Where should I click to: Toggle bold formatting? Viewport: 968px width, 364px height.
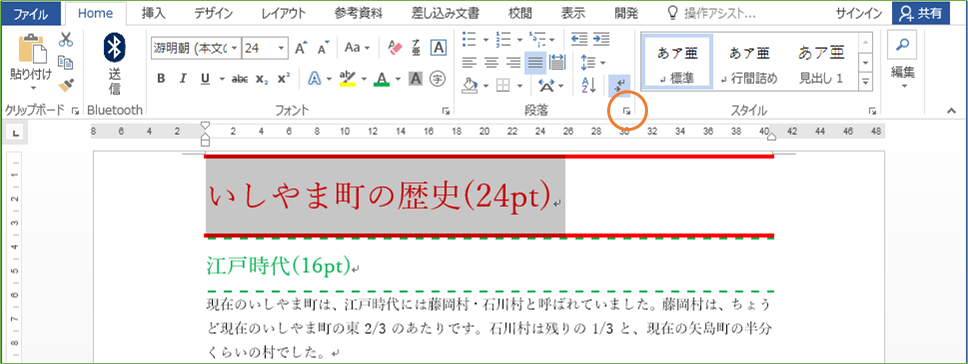161,79
